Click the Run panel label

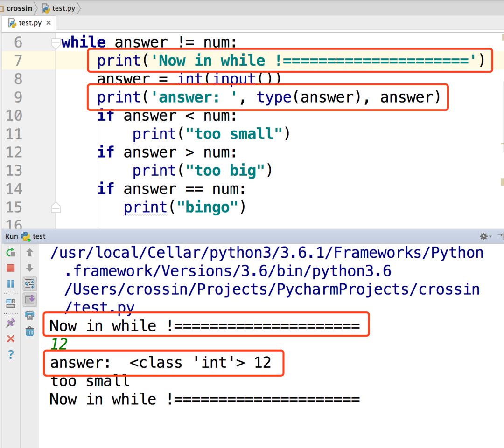[12, 236]
